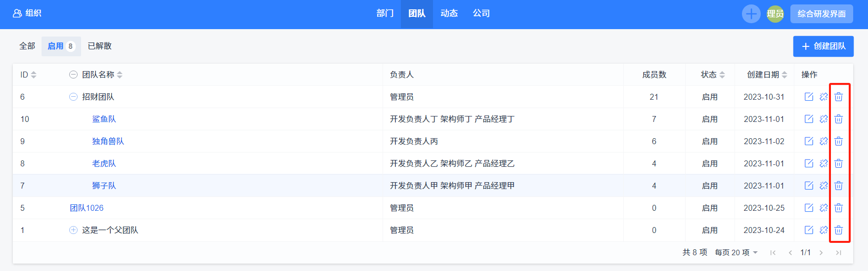Edit the 狮子队 team row
The image size is (868, 271).
click(x=809, y=186)
